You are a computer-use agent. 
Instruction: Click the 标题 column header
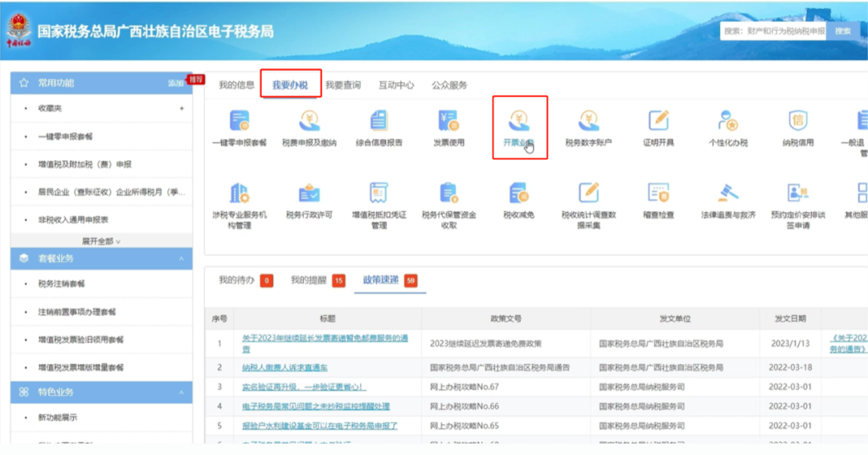328,319
